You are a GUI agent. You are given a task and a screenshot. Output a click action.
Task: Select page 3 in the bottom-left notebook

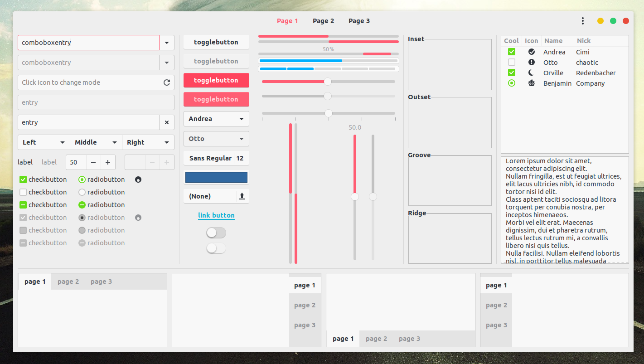pos(101,281)
